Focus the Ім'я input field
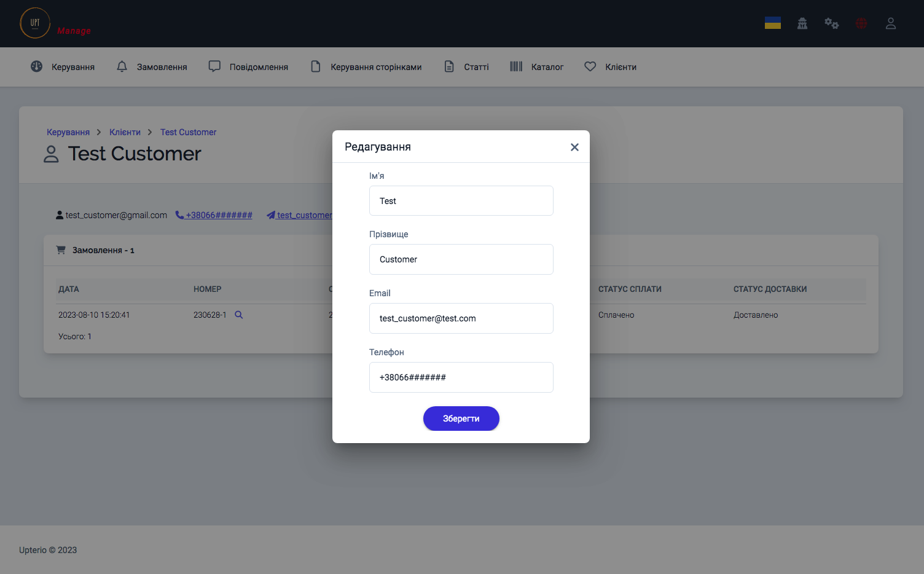This screenshot has height=574, width=924. [461, 201]
